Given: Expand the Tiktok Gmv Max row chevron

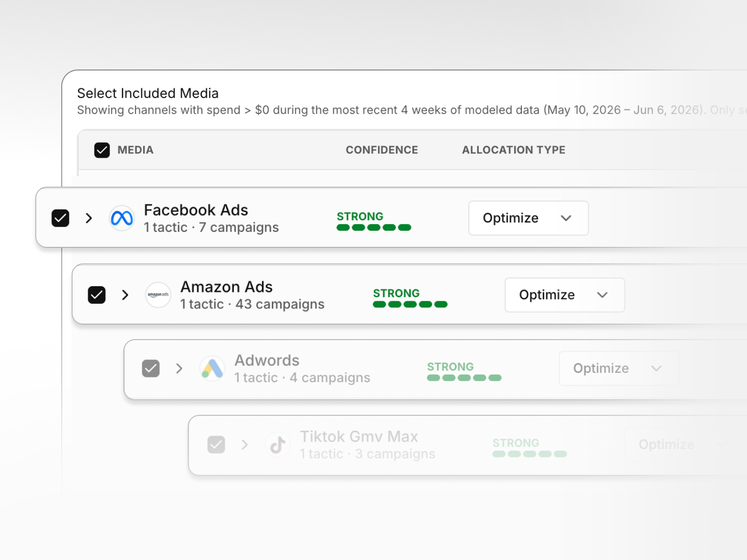Looking at the screenshot, I should [244, 444].
